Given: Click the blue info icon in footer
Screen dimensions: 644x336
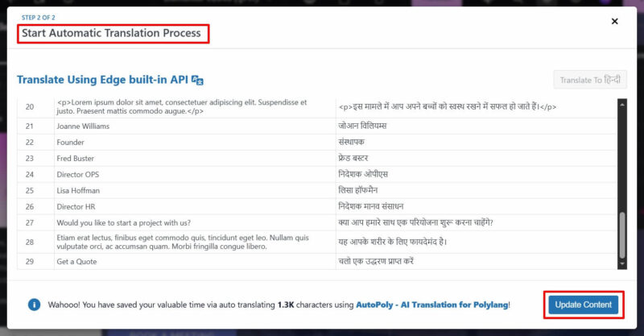Looking at the screenshot, I should (34, 305).
